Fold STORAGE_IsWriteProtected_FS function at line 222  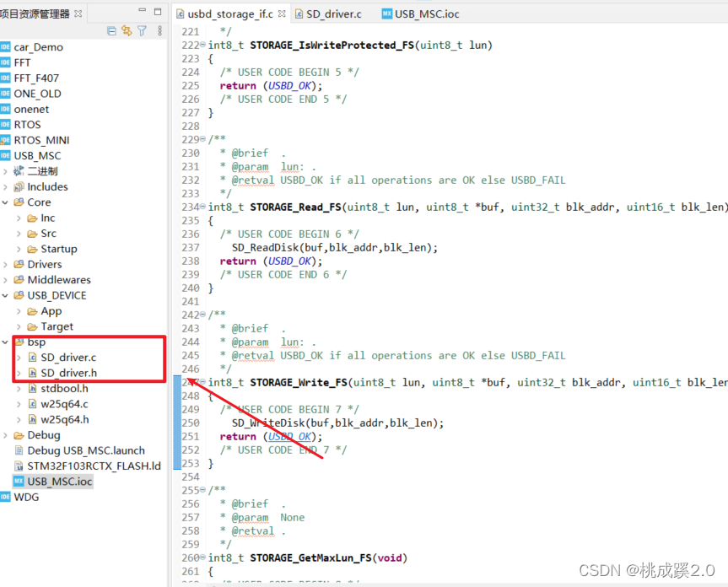pyautogui.click(x=202, y=45)
